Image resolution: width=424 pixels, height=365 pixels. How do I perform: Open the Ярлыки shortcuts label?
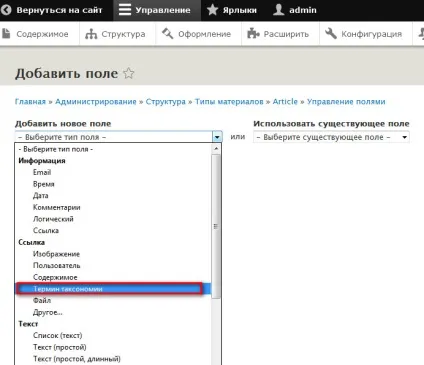pyautogui.click(x=240, y=10)
